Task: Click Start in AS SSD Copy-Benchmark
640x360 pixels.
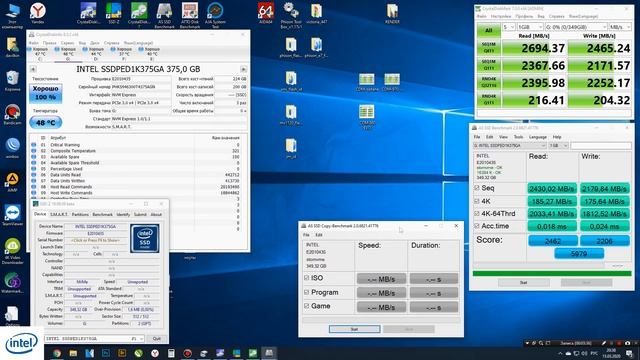Action: point(354,329)
